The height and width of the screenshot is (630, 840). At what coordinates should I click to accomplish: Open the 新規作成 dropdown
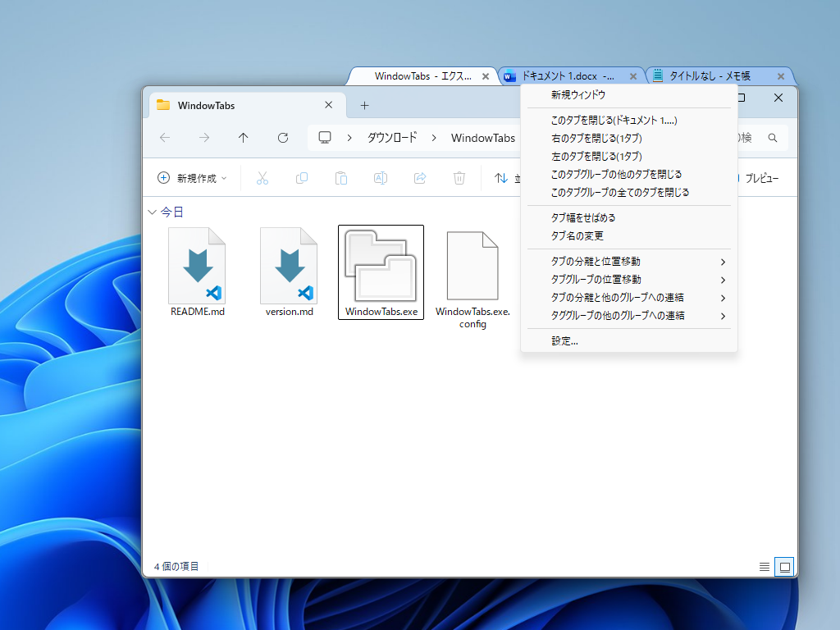coord(192,177)
